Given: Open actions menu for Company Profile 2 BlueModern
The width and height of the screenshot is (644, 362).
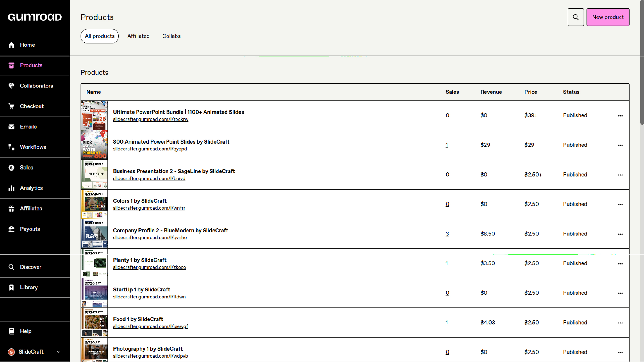Looking at the screenshot, I should tap(620, 234).
